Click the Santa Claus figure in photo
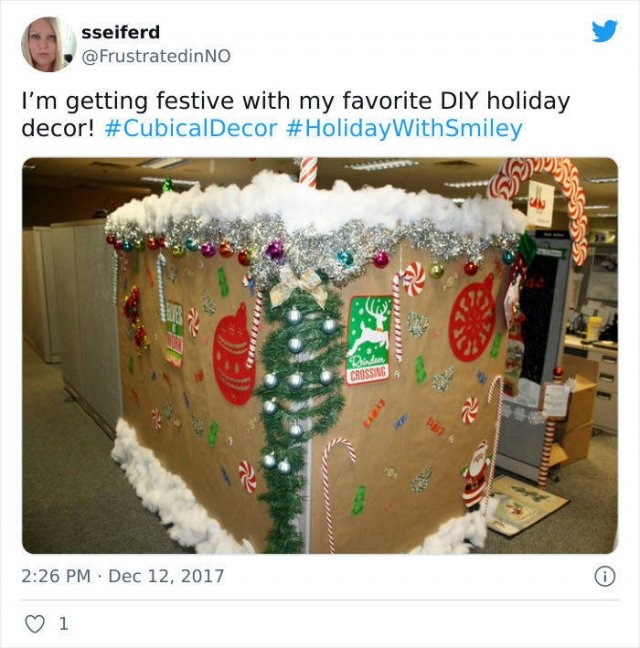This screenshot has width=640, height=648. (475, 474)
